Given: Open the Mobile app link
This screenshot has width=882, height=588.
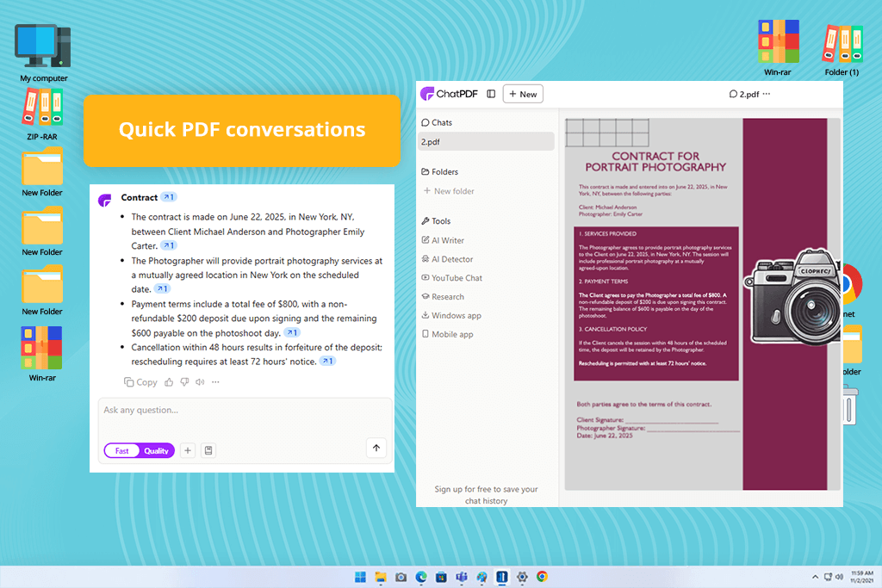Looking at the screenshot, I should (447, 335).
